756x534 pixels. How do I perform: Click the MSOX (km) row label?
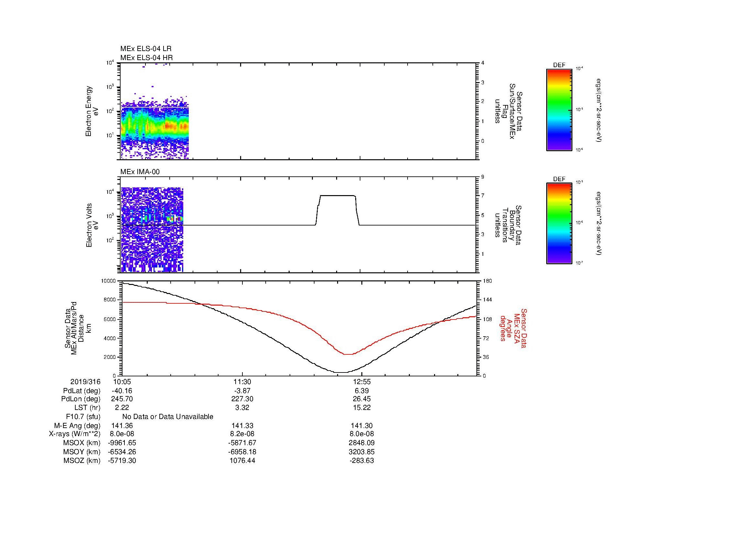82,443
